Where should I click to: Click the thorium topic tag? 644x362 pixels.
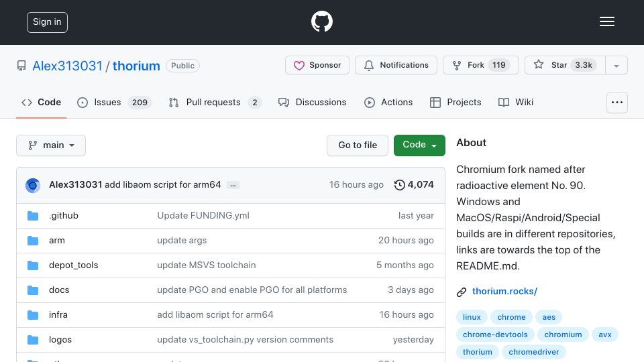477,352
